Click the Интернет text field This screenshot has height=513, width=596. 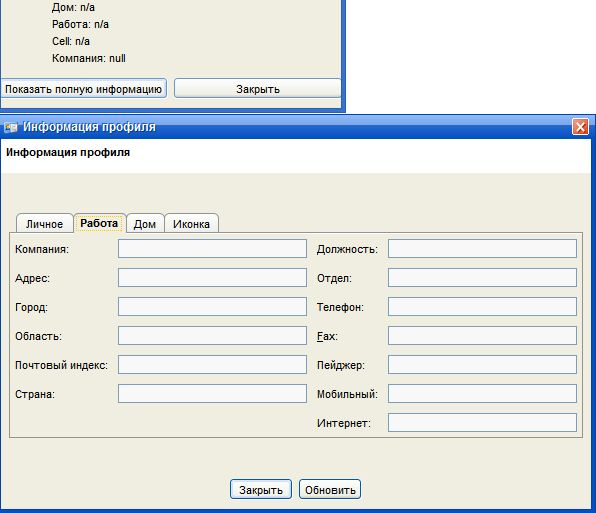[x=482, y=423]
